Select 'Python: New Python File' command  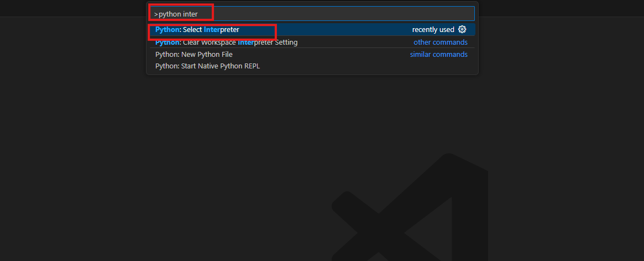coord(312,54)
